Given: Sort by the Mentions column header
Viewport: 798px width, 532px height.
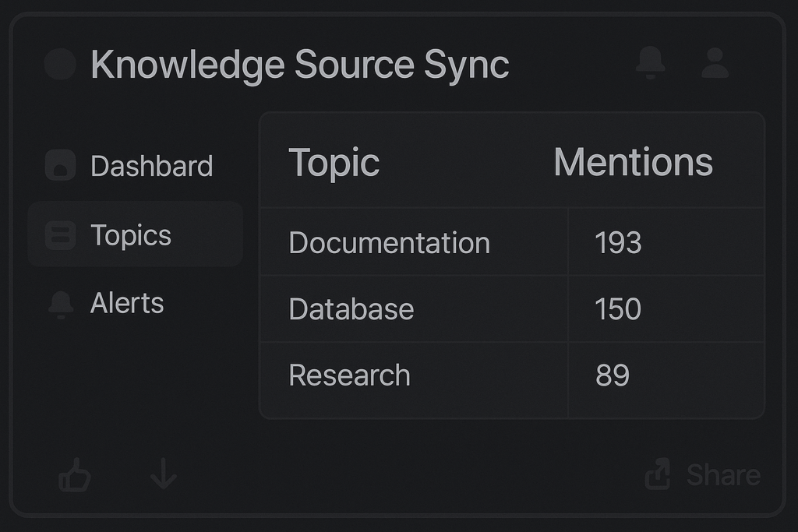Looking at the screenshot, I should tap(633, 163).
